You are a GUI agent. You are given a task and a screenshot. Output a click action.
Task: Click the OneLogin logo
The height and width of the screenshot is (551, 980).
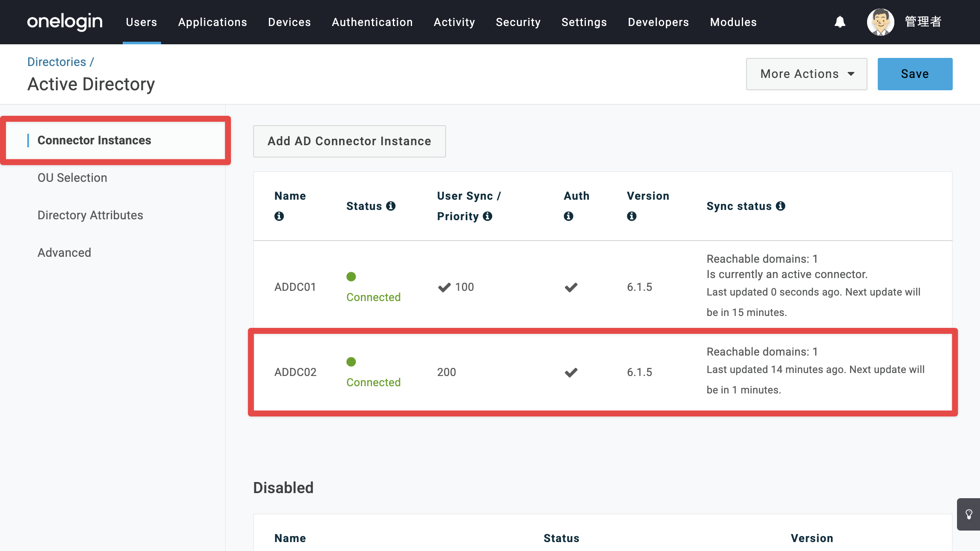[65, 22]
